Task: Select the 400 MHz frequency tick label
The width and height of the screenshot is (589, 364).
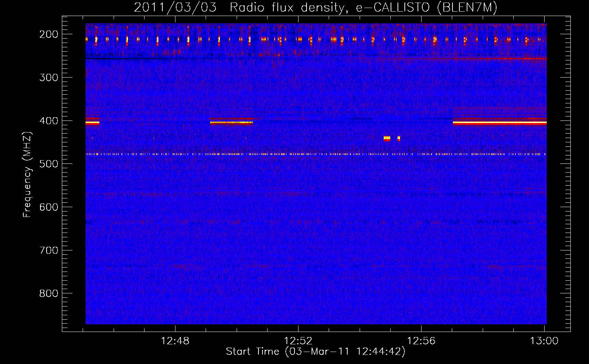Action: (49, 121)
